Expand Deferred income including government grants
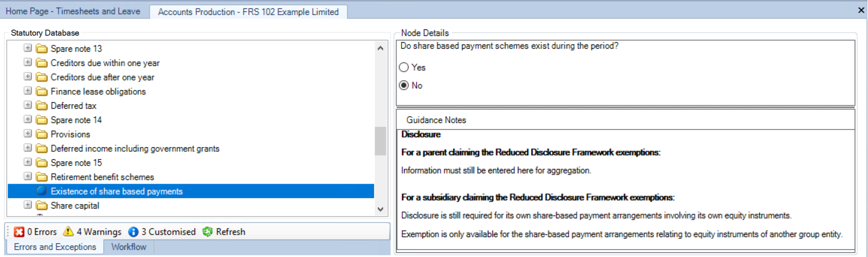Screen dimensions: 868x257 (28, 149)
